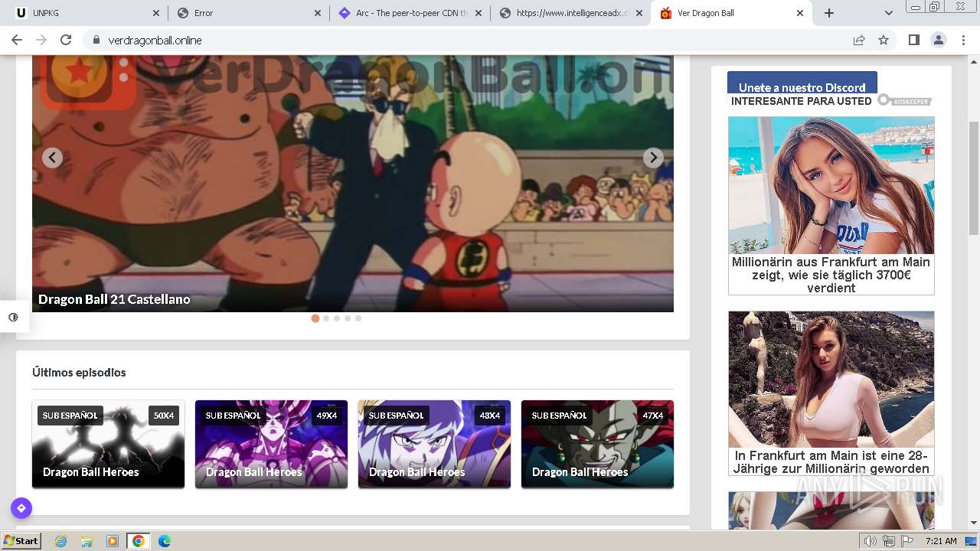The height and width of the screenshot is (551, 980).
Task: Select the first carousel dot indicator
Action: [x=315, y=318]
